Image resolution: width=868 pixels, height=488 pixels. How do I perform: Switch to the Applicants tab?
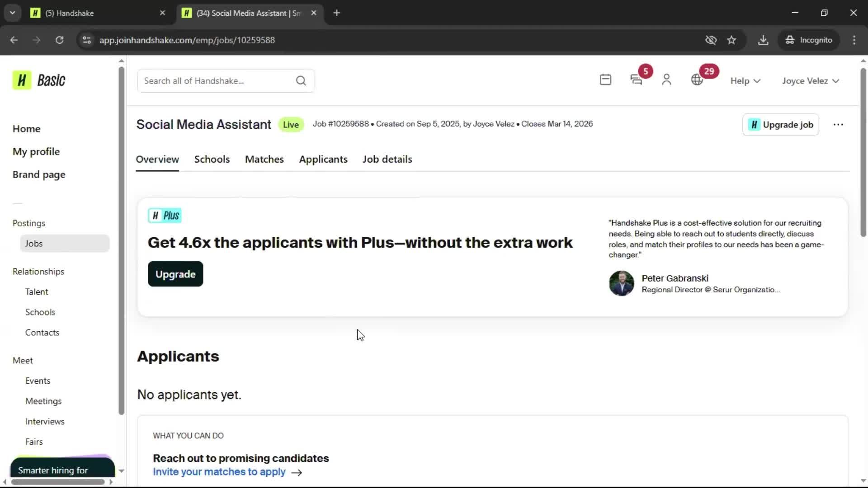pyautogui.click(x=323, y=160)
